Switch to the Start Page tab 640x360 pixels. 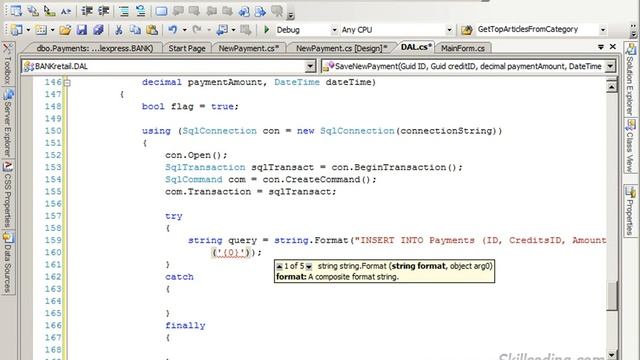click(187, 48)
